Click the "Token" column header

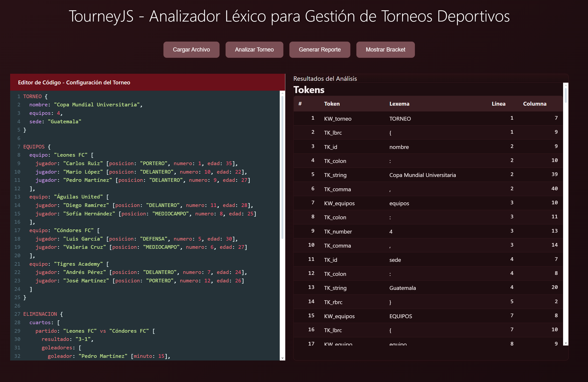(x=332, y=104)
